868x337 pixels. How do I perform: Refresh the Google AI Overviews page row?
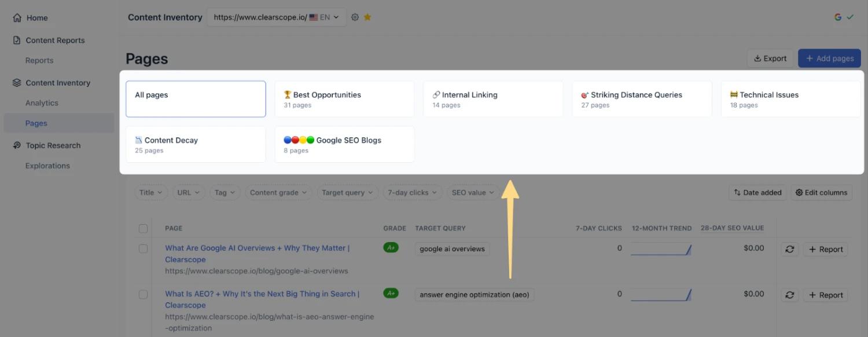click(789, 249)
